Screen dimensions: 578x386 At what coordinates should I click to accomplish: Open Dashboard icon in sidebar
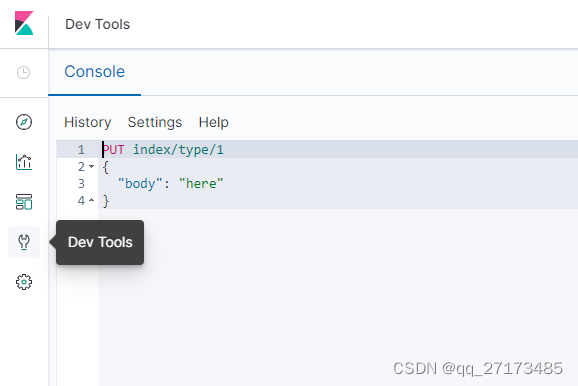coord(24,202)
